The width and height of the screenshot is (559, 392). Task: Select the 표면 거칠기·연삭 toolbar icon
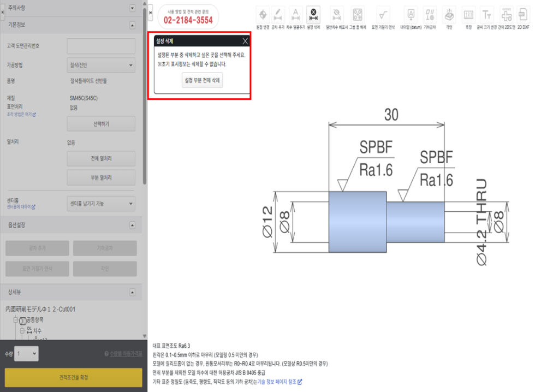[x=383, y=15]
